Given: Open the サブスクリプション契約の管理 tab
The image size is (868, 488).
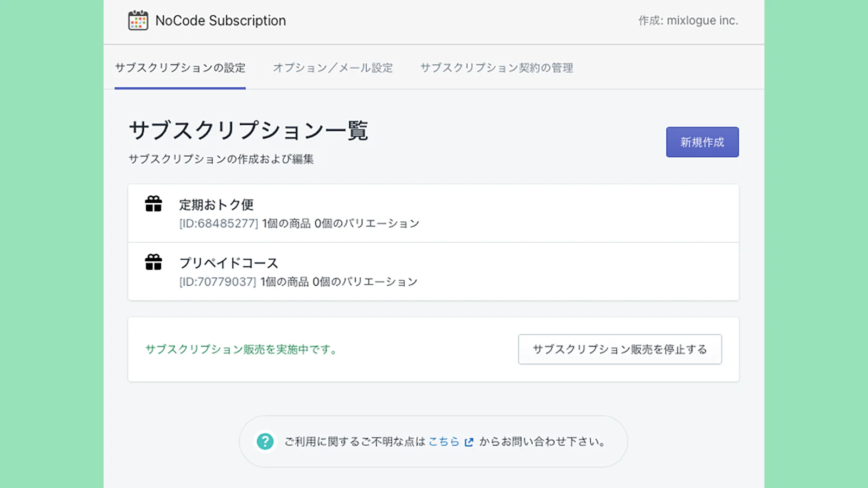Looking at the screenshot, I should coord(496,68).
